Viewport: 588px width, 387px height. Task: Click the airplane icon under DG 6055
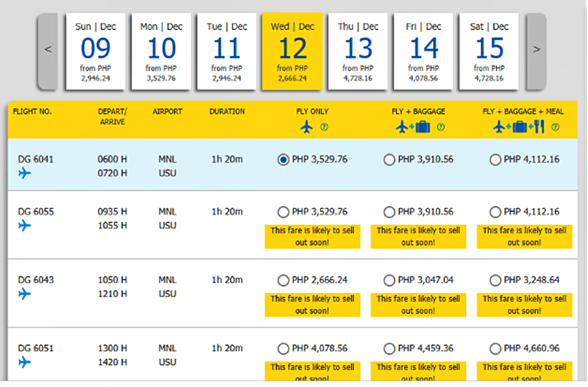tap(25, 226)
